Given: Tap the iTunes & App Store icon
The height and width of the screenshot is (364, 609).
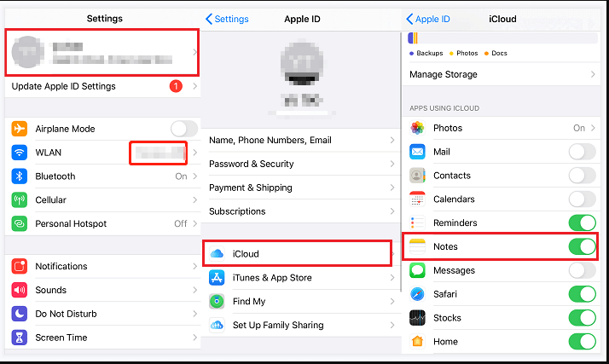Looking at the screenshot, I should [x=217, y=278].
